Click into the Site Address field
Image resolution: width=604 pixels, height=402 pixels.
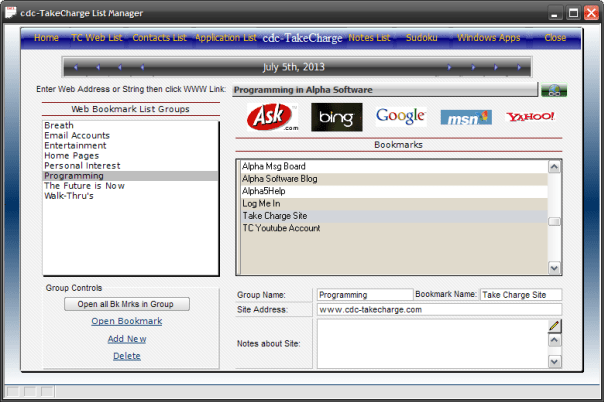(x=439, y=310)
